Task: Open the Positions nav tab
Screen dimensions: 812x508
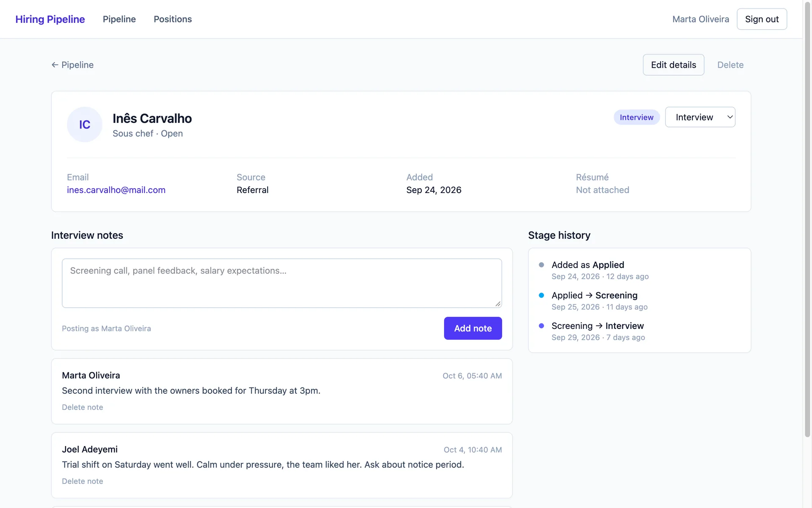Action: coord(173,19)
